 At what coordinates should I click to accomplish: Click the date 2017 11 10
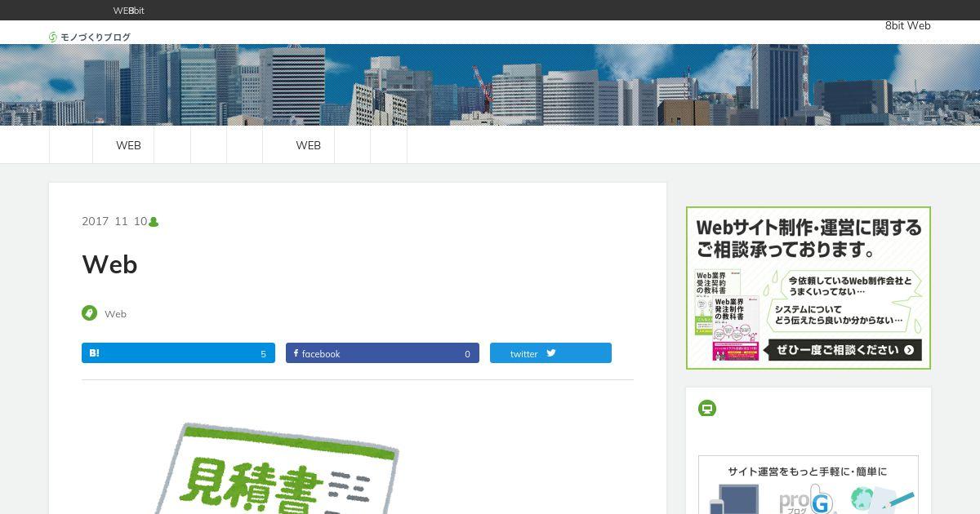[x=114, y=221]
